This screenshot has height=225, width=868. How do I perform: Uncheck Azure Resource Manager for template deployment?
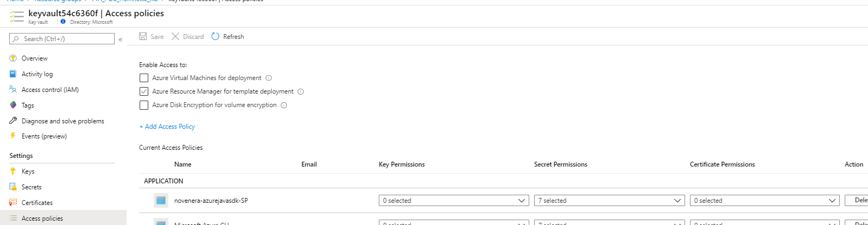point(144,91)
